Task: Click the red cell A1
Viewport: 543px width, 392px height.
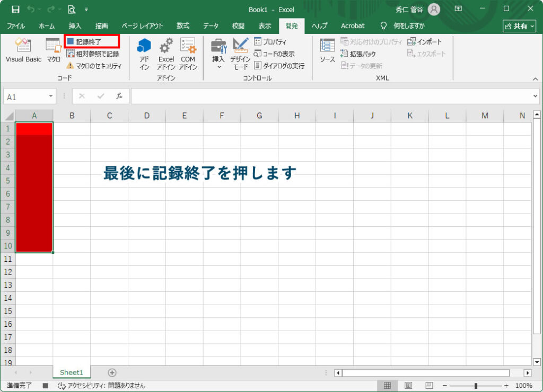Action: click(x=34, y=129)
